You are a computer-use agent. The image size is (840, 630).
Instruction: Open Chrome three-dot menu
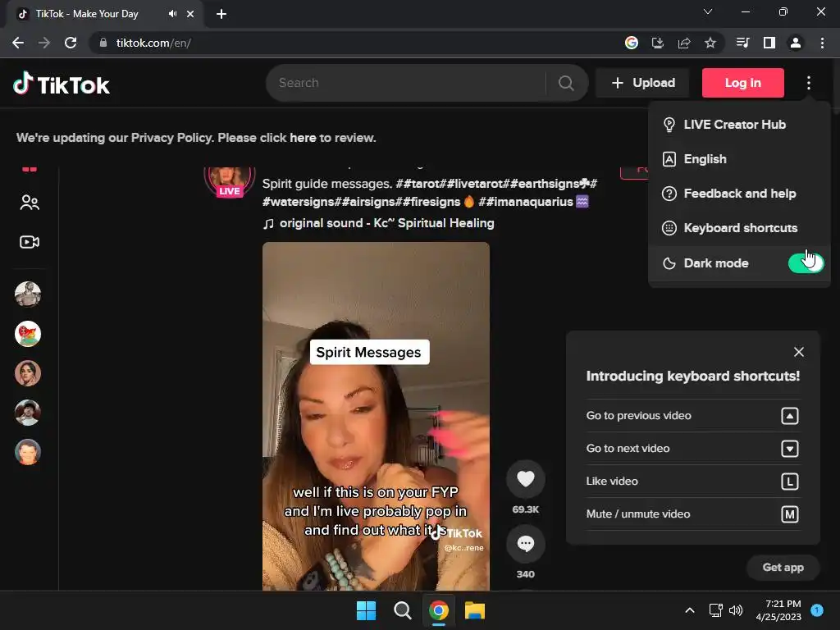822,43
